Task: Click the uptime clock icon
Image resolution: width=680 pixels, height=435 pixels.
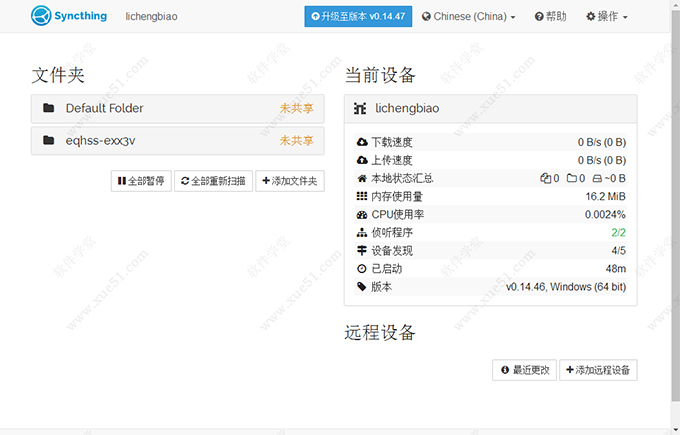Action: coord(362,269)
